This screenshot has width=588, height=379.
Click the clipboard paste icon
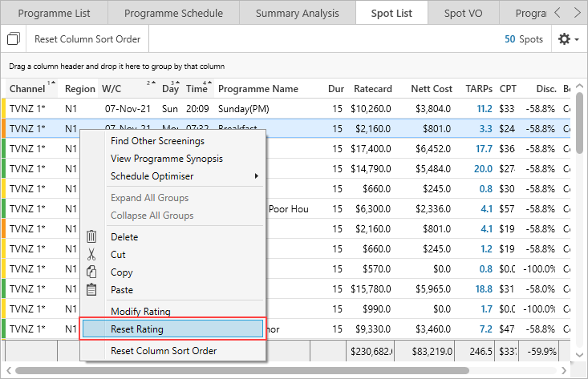pyautogui.click(x=91, y=289)
